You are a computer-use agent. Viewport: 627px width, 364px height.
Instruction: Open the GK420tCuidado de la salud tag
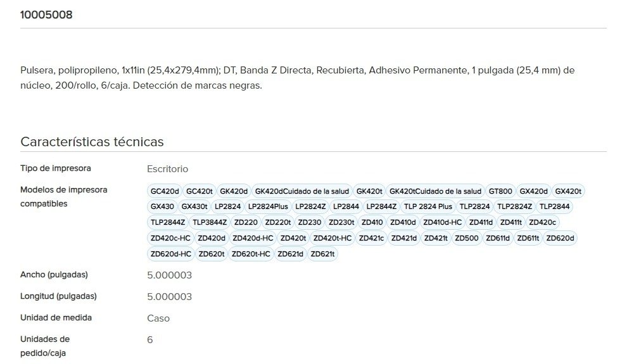tap(436, 191)
